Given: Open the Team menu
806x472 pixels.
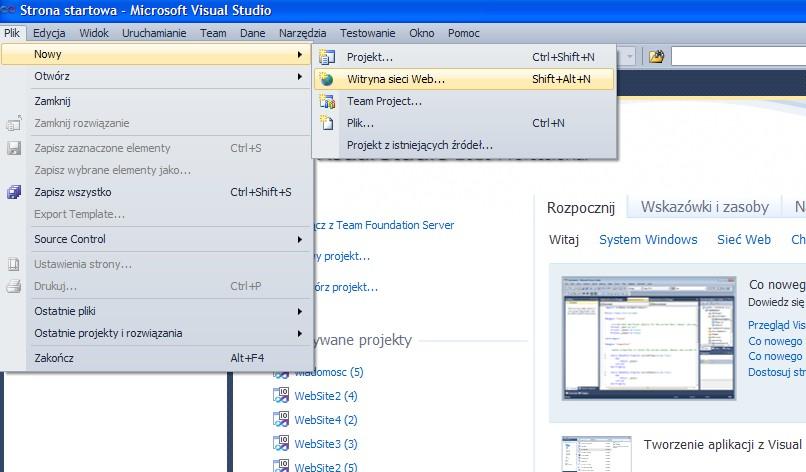Looking at the screenshot, I should pyautogui.click(x=213, y=33).
